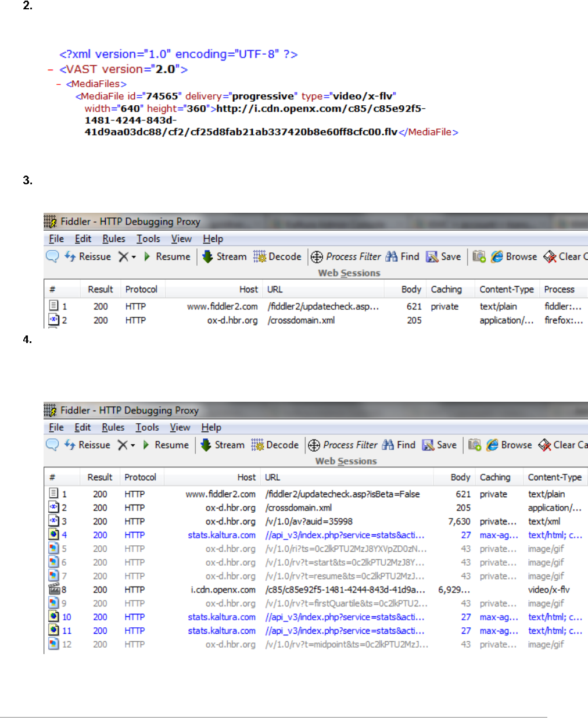588x718 pixels.
Task: Select session 4 stats.kaltura.com row icon
Action: tap(53, 535)
